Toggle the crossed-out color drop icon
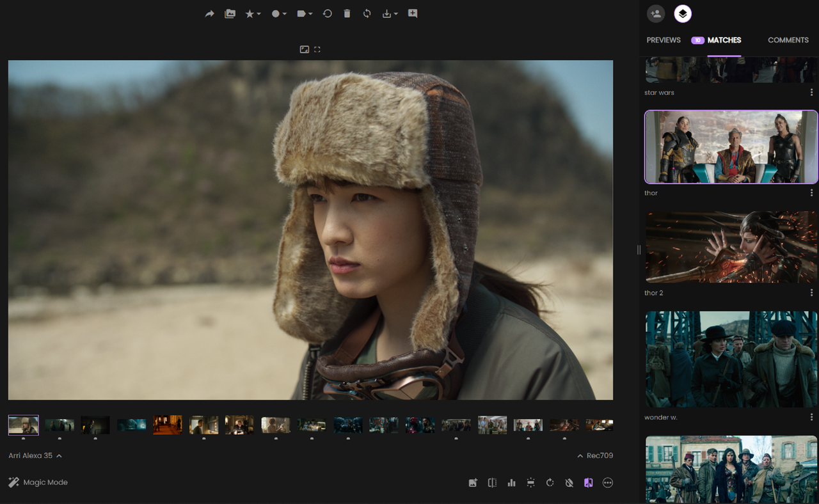The width and height of the screenshot is (819, 504). tap(569, 483)
